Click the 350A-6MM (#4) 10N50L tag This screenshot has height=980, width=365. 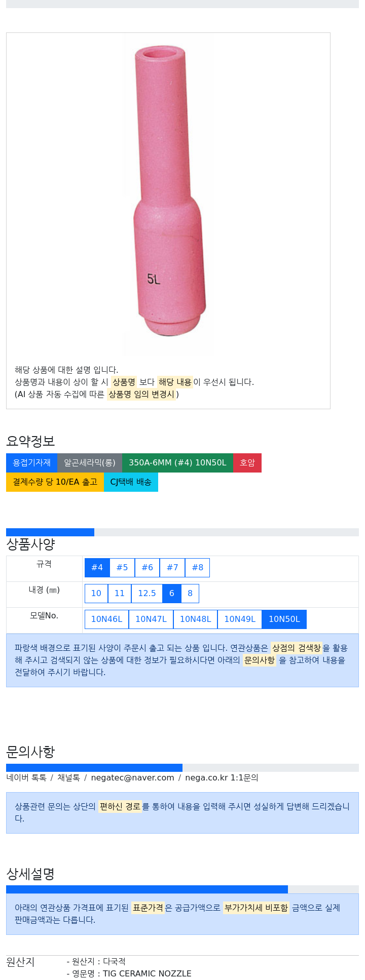(x=177, y=463)
